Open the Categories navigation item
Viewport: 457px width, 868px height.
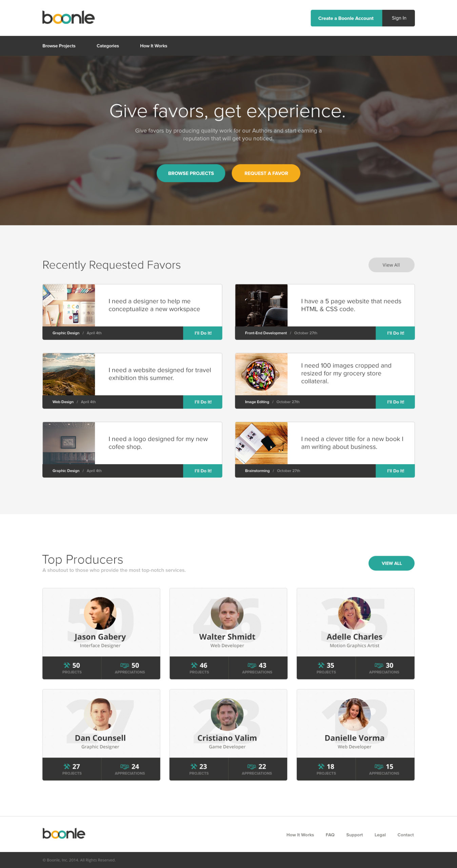tap(107, 46)
